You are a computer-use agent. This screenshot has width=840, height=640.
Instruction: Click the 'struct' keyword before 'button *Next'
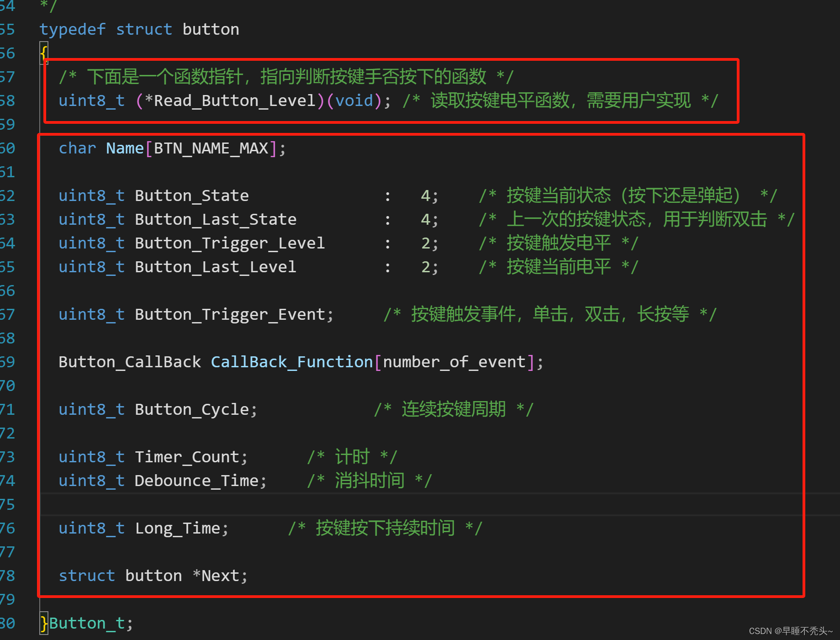pos(87,576)
